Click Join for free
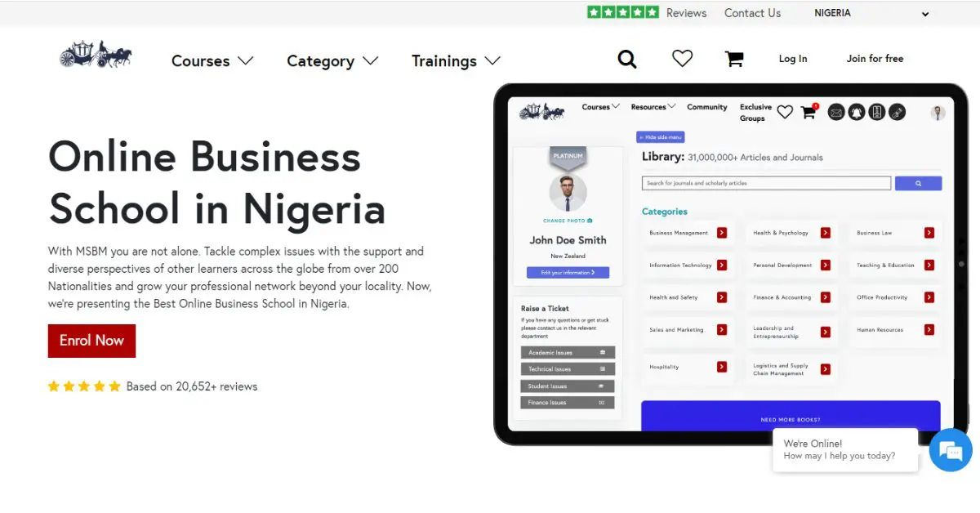 click(875, 59)
